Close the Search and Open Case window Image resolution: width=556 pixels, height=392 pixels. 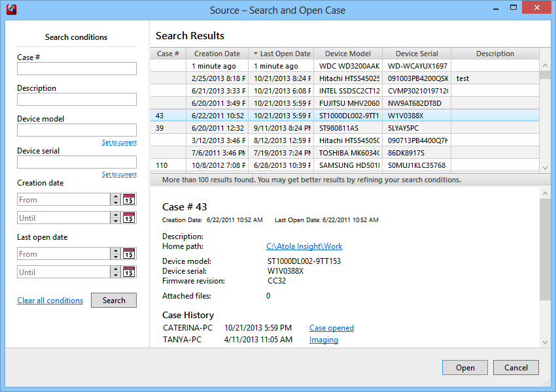click(x=537, y=8)
